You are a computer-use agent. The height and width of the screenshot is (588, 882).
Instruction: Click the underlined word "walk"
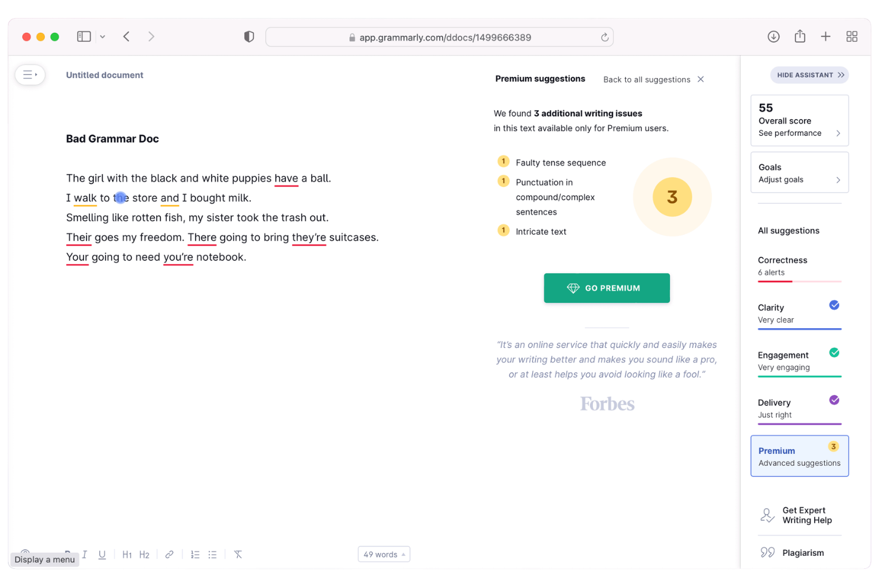[x=85, y=198]
